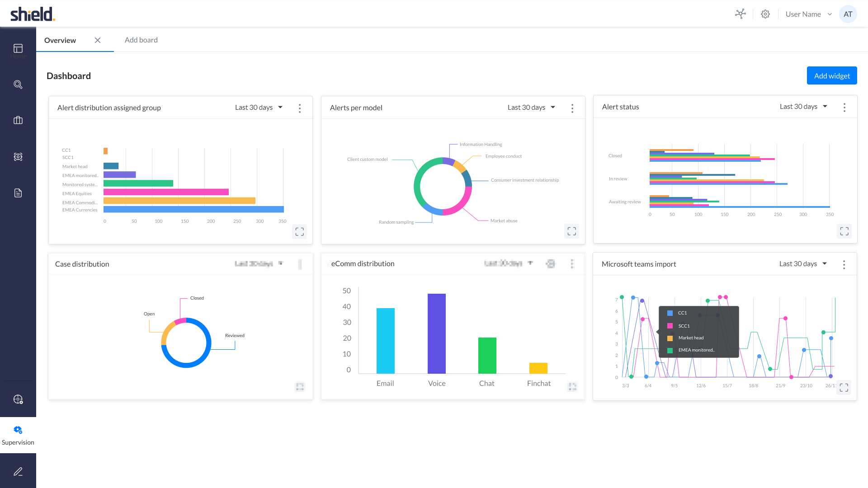Click the Add widget button
The width and height of the screenshot is (868, 488).
pyautogui.click(x=832, y=75)
